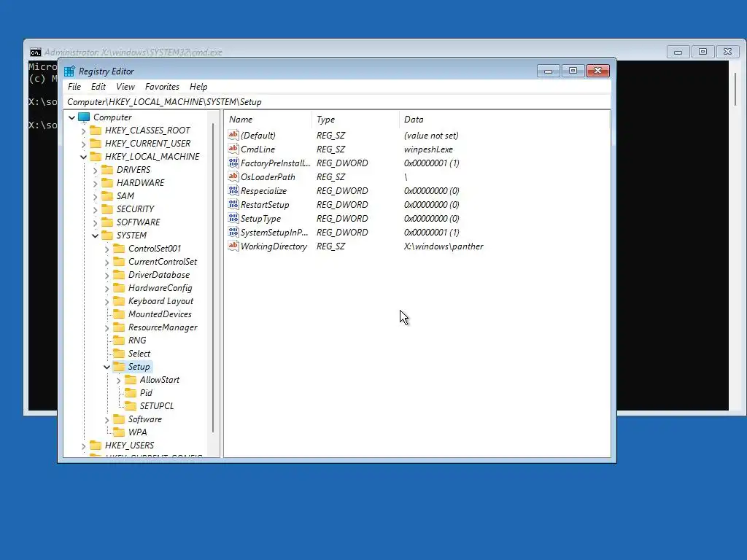
Task: Open the File menu
Action: pos(74,87)
